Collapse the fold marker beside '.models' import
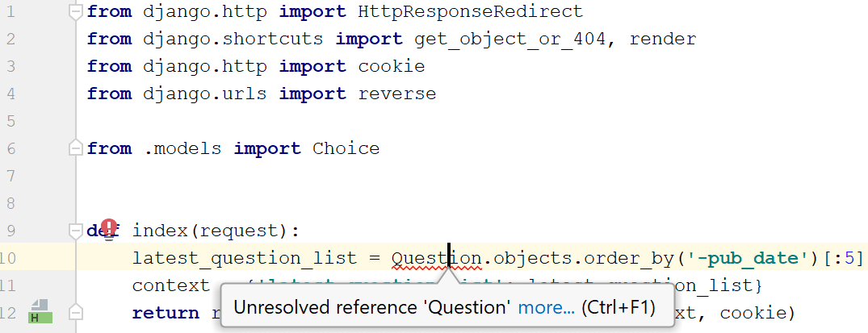This screenshot has width=868, height=333. 76,148
